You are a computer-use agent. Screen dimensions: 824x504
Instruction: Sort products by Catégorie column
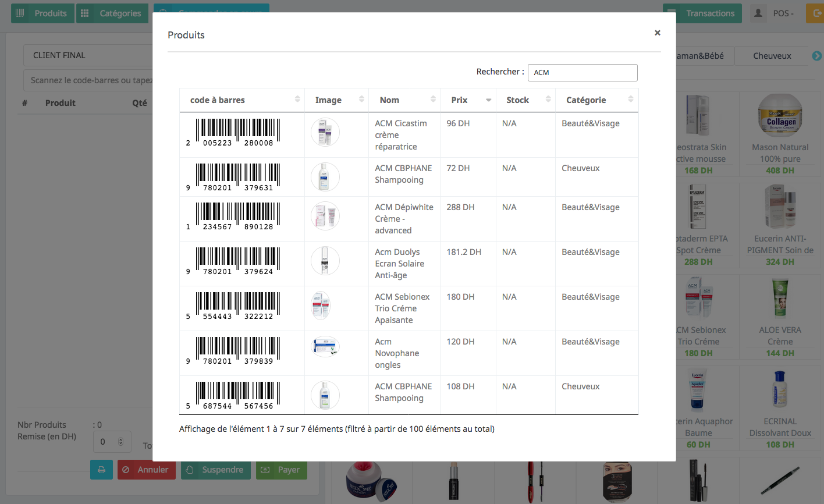tap(596, 100)
